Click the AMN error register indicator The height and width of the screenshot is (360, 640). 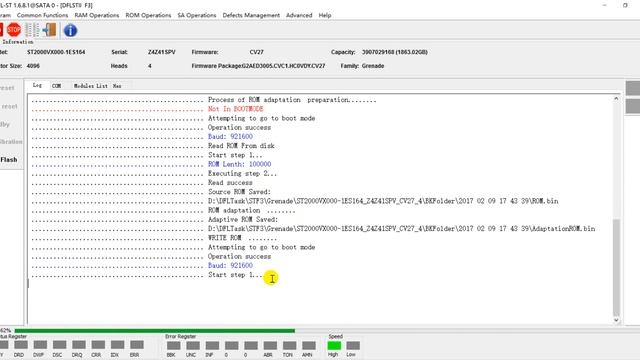(309, 346)
